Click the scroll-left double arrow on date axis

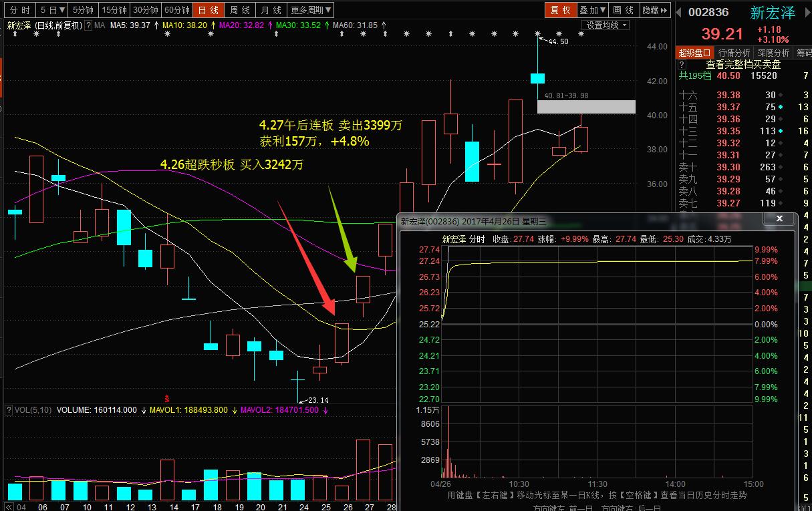pos(8,506)
